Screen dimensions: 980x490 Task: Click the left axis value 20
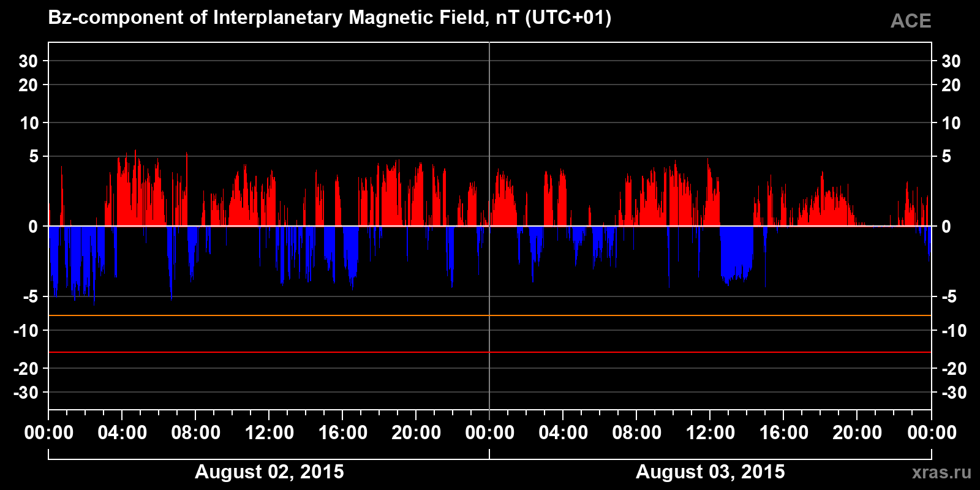28,85
